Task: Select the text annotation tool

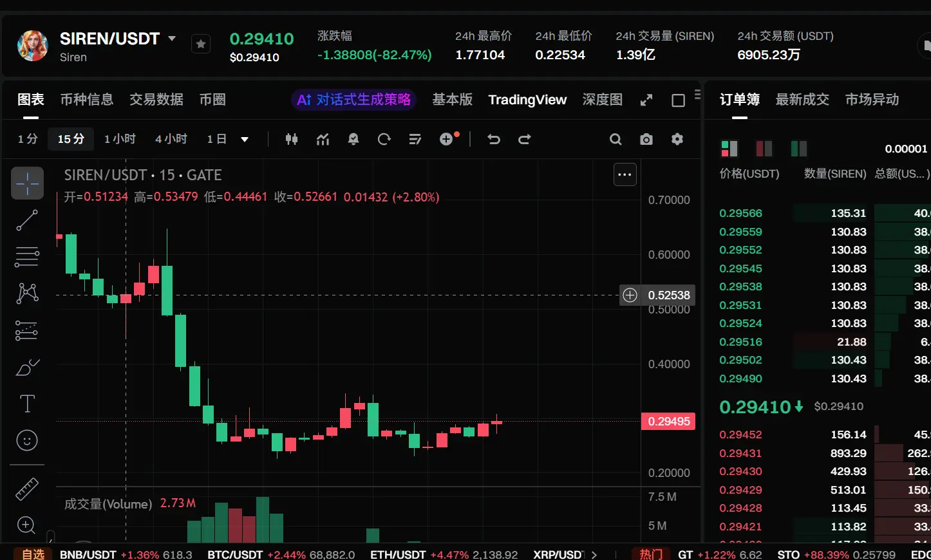Action: [27, 404]
